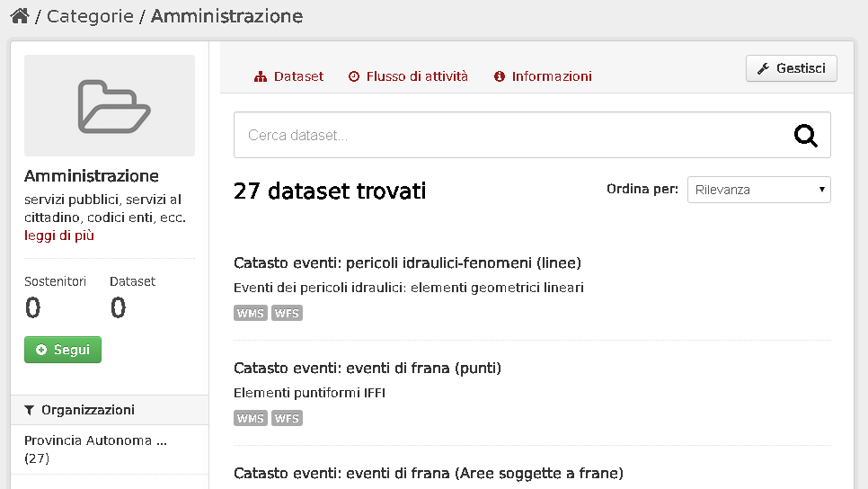Follow the category with the Segui button

pos(63,350)
